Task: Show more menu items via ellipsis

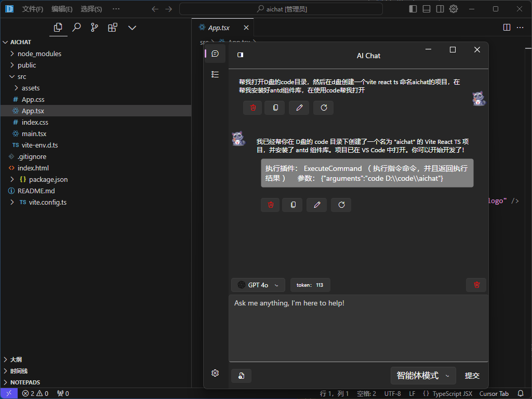Action: point(116,9)
